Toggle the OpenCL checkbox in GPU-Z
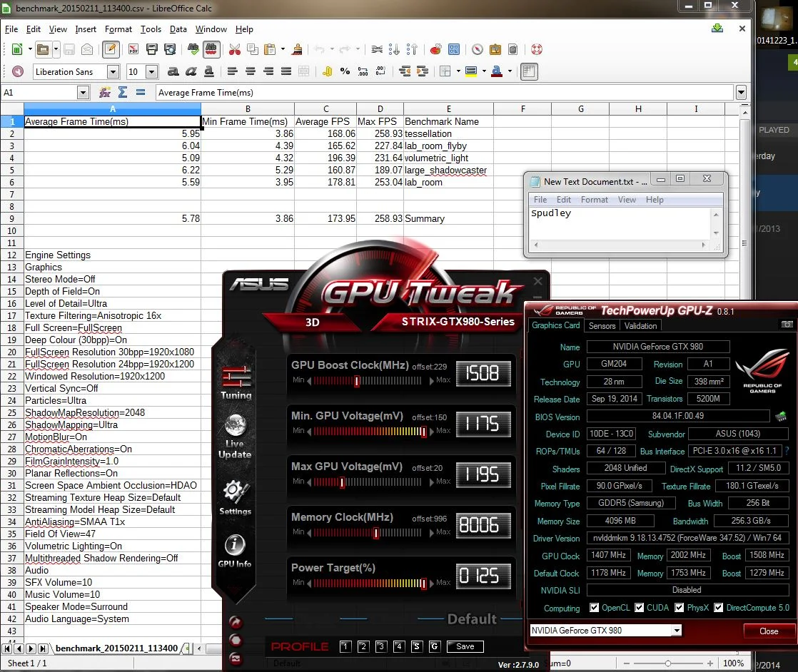 (594, 607)
